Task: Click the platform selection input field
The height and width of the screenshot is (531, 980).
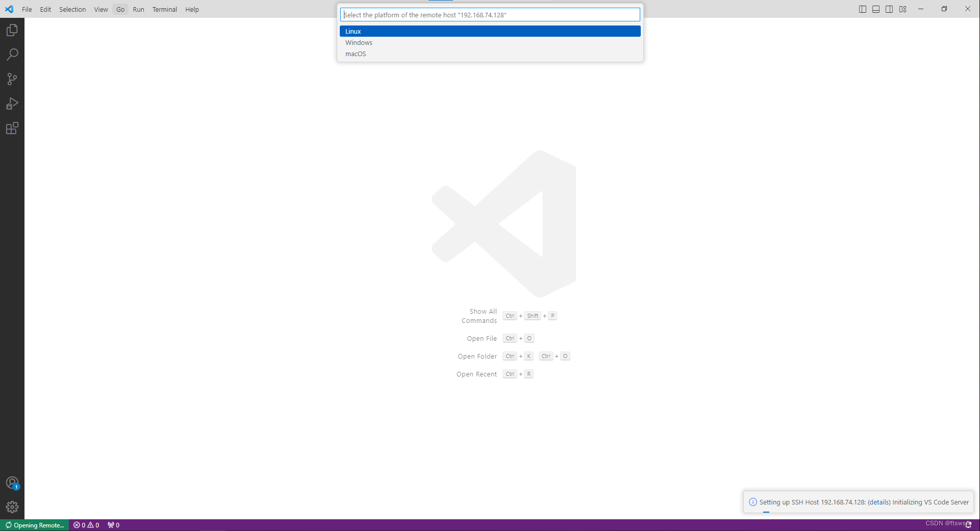Action: point(490,15)
